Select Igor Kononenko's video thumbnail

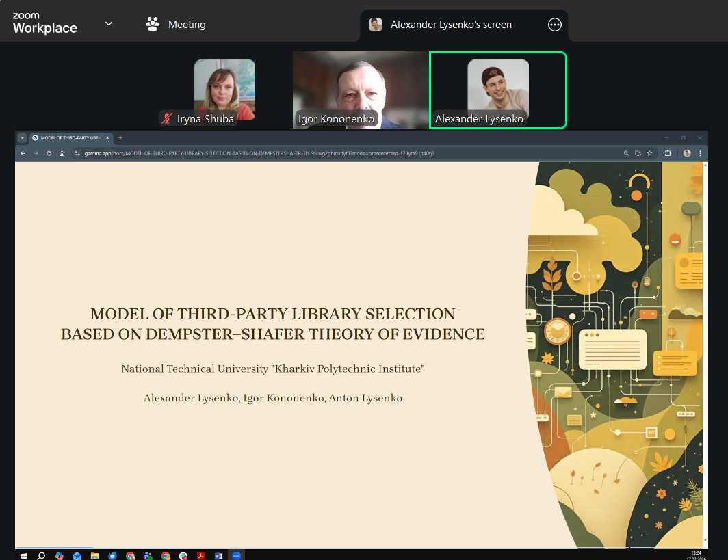360,89
